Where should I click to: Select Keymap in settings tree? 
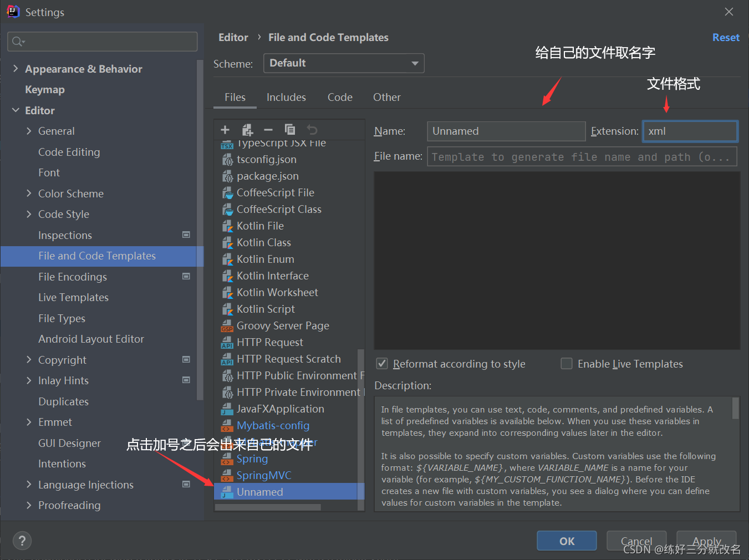(45, 90)
